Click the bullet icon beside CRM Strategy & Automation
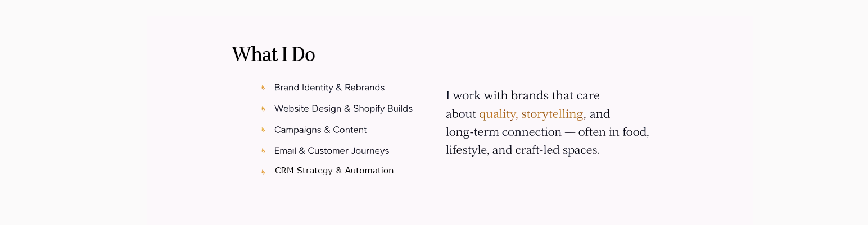 [x=263, y=172]
